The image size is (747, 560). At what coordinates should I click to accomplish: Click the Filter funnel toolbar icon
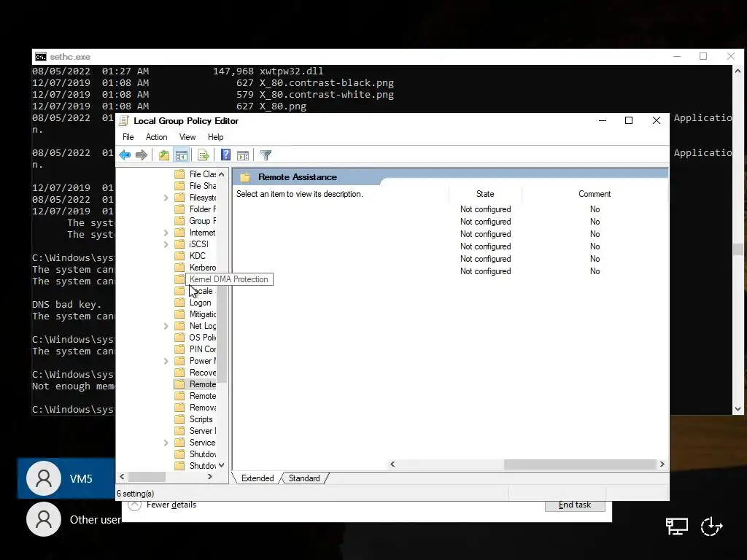266,155
